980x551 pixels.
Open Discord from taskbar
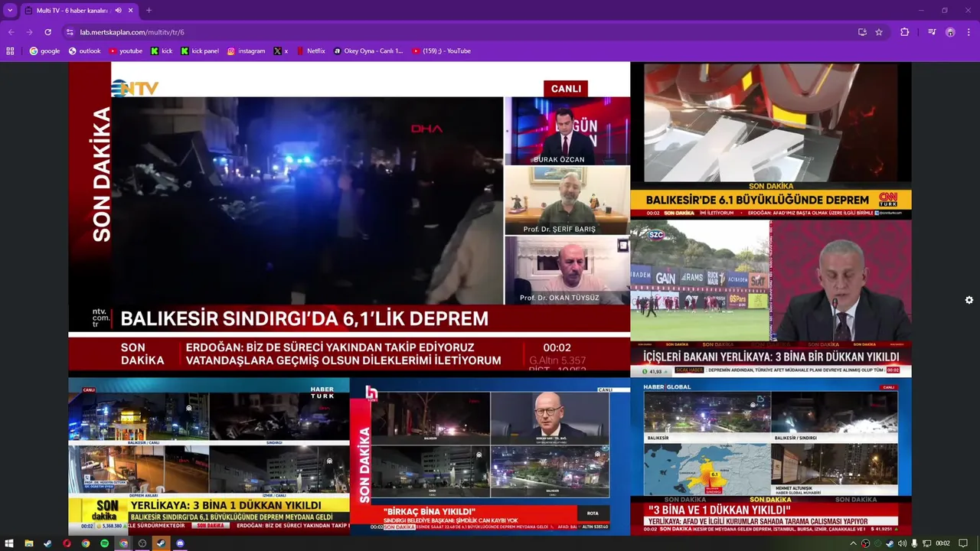pos(180,543)
